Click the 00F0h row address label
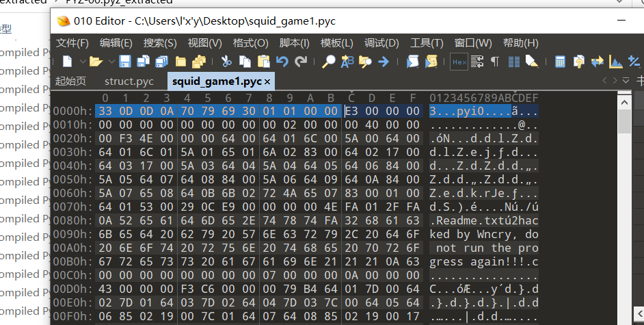 click(72, 316)
